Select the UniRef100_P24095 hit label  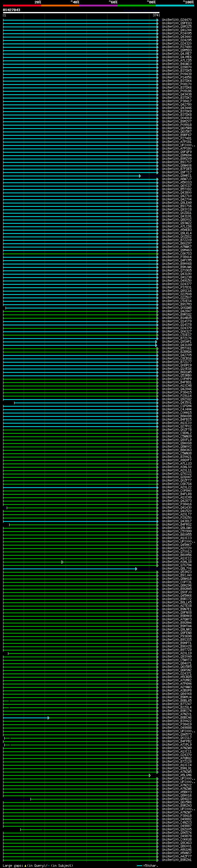176,33
